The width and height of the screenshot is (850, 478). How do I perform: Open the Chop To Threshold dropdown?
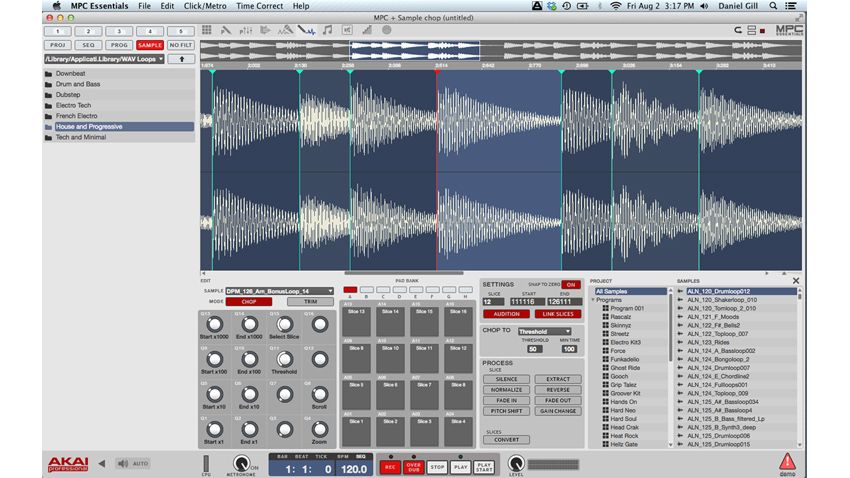[x=544, y=331]
